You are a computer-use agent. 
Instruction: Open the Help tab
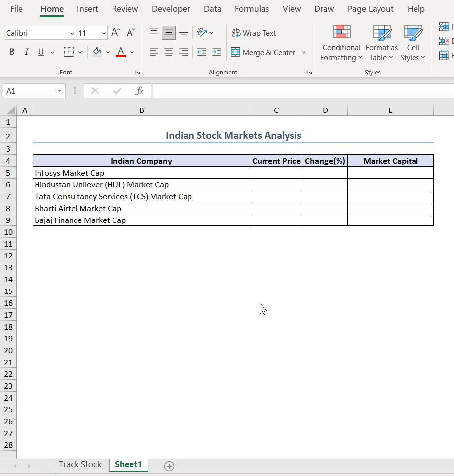point(416,9)
